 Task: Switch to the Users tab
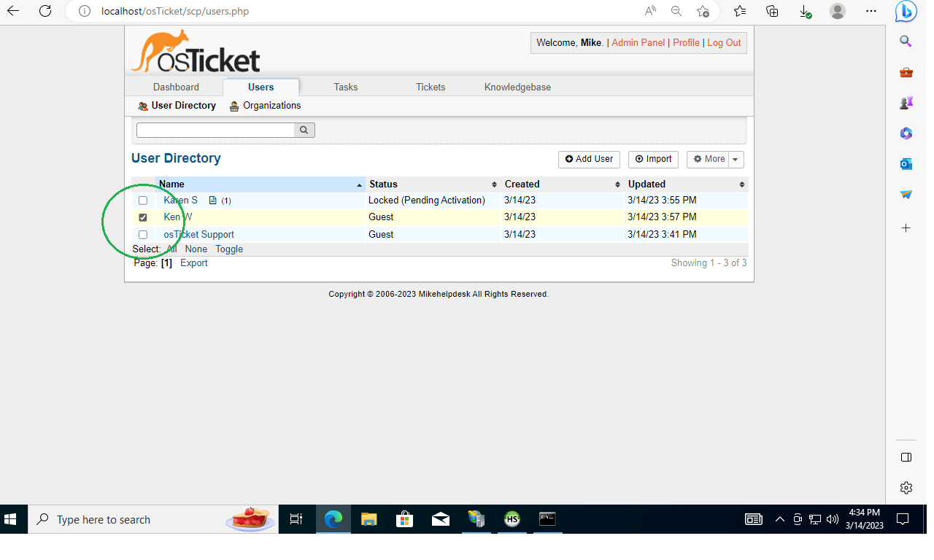(261, 87)
